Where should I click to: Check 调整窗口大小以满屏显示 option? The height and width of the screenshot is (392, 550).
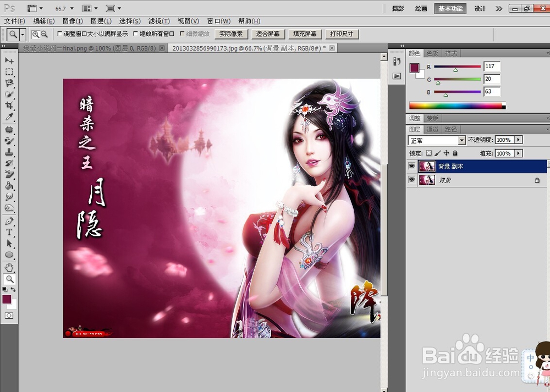pyautogui.click(x=59, y=34)
